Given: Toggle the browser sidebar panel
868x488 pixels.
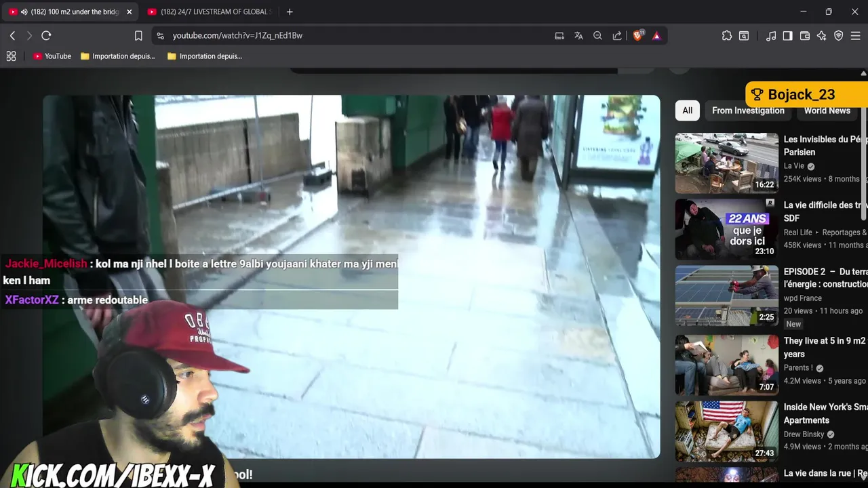Looking at the screenshot, I should click(787, 36).
